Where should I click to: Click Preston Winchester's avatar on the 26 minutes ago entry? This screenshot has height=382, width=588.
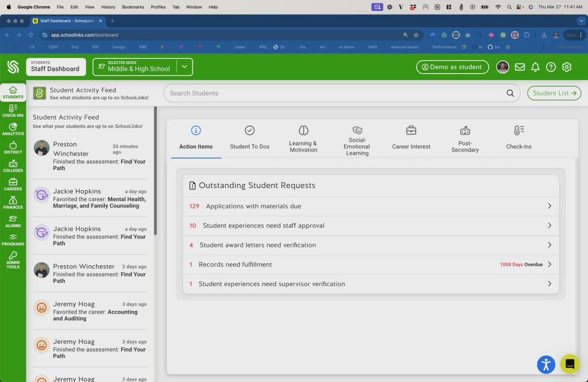coord(41,148)
